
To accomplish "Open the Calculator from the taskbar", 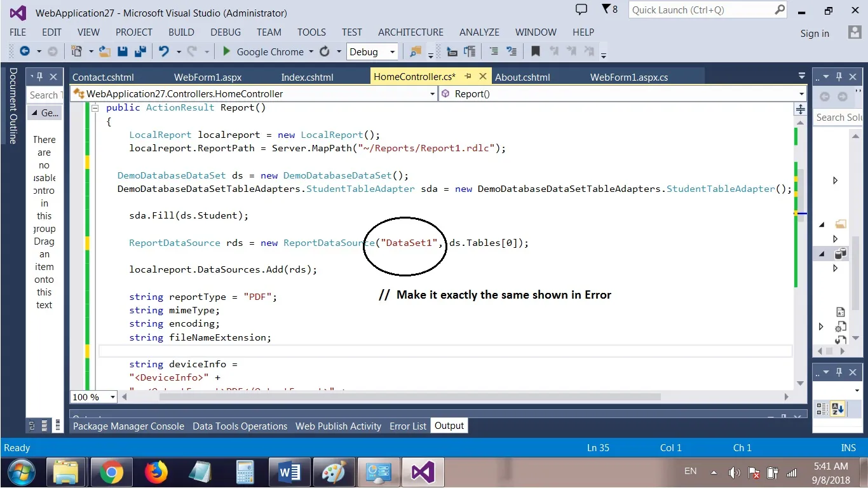I will (245, 472).
